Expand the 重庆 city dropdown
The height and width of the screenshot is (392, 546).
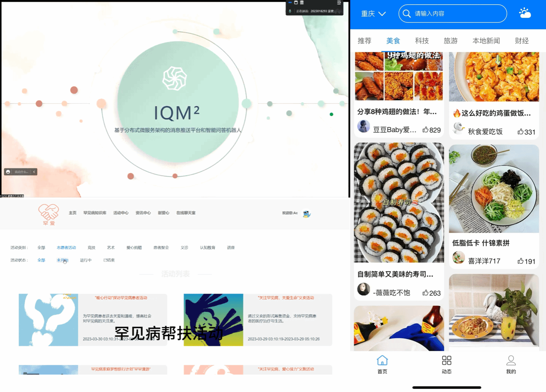point(373,14)
